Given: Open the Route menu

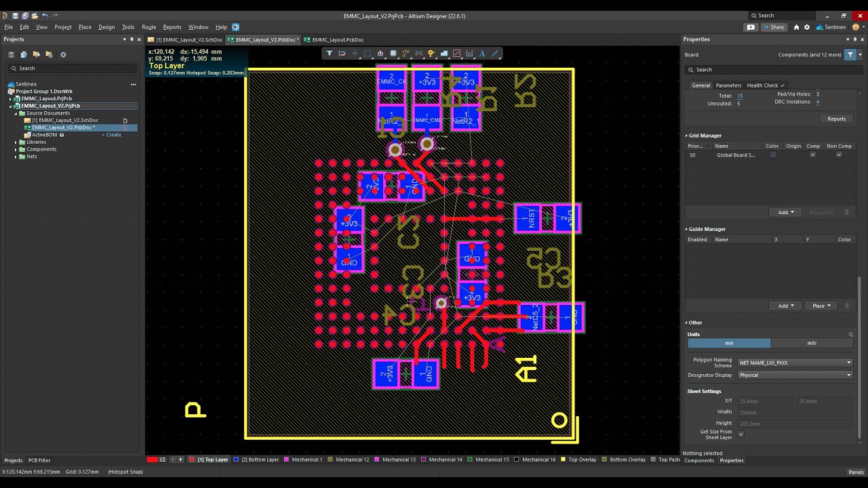Looking at the screenshot, I should (149, 27).
